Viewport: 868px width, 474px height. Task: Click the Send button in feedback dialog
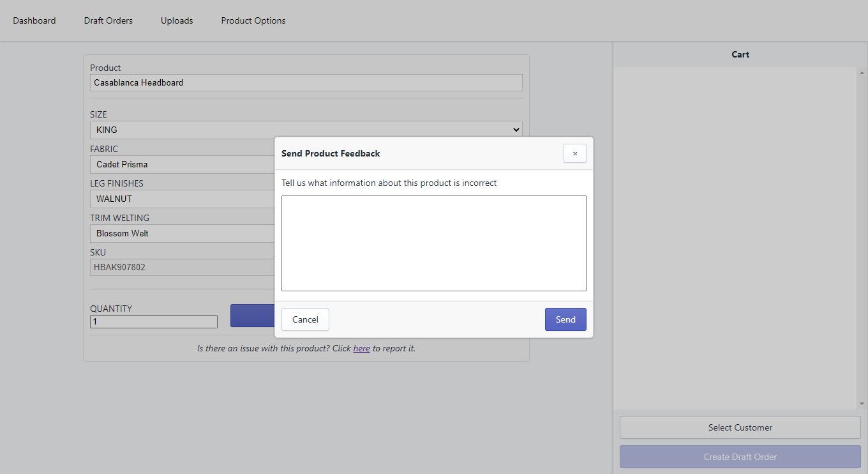(565, 319)
